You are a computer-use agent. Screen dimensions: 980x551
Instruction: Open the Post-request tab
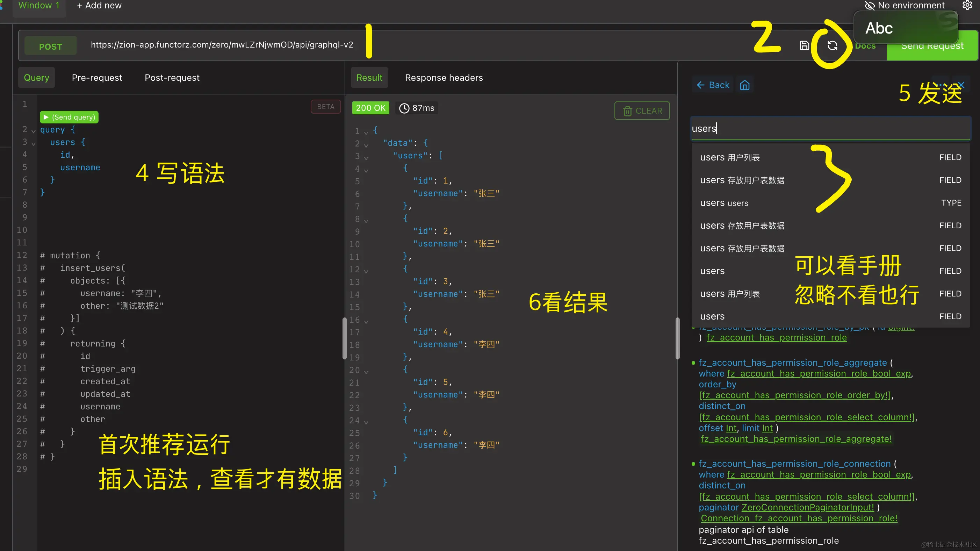point(172,78)
